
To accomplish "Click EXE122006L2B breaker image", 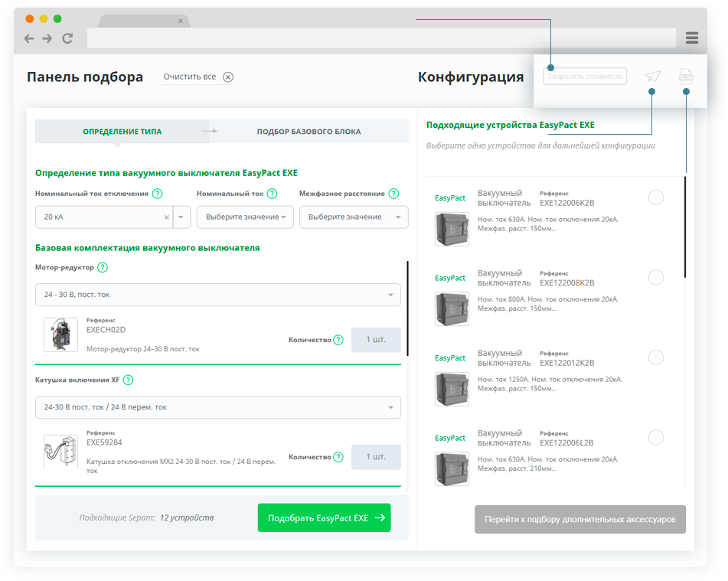I will point(452,468).
